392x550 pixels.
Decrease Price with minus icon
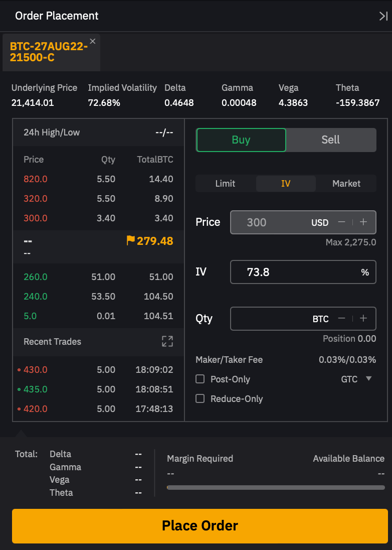coord(341,222)
